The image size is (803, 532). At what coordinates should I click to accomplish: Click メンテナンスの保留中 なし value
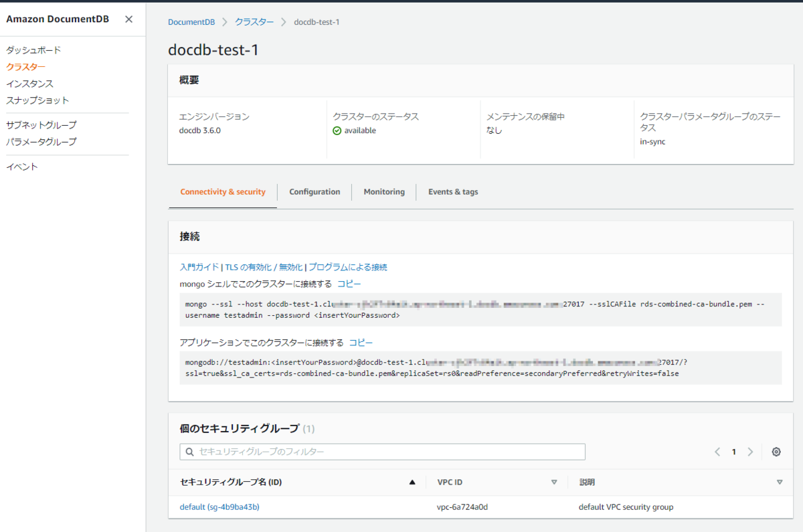point(494,130)
